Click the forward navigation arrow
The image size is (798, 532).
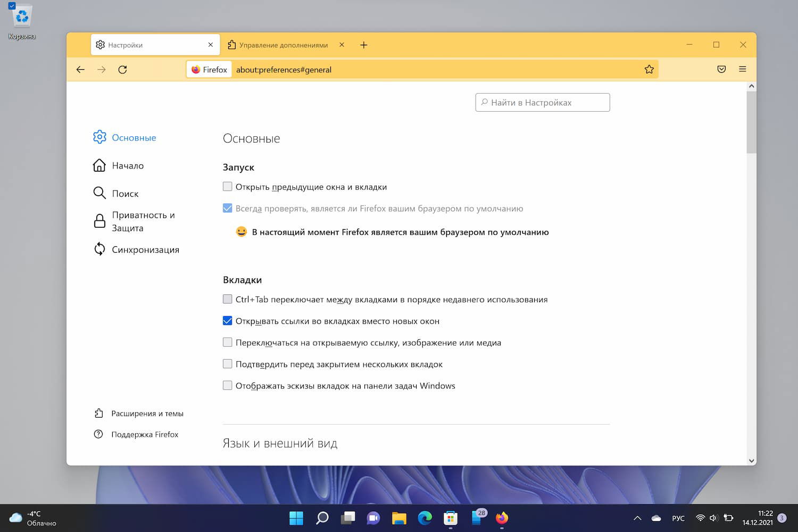(x=102, y=70)
